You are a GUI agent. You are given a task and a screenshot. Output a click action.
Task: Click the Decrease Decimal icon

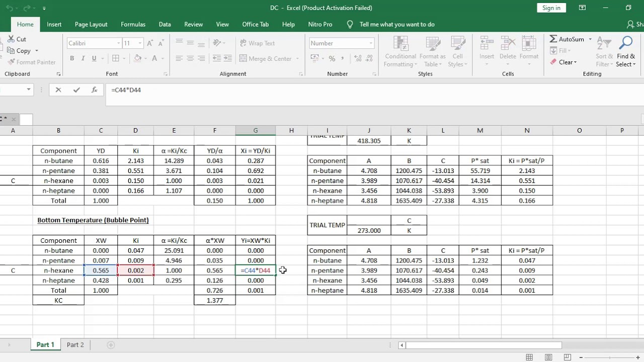[x=368, y=58]
